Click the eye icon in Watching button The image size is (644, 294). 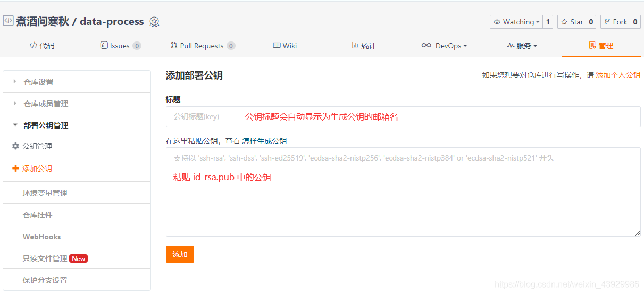click(497, 22)
